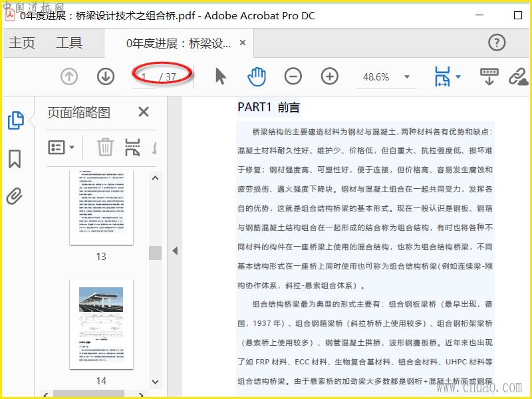This screenshot has height=399, width=532.
Task: Click the page number input field
Action: [144, 77]
